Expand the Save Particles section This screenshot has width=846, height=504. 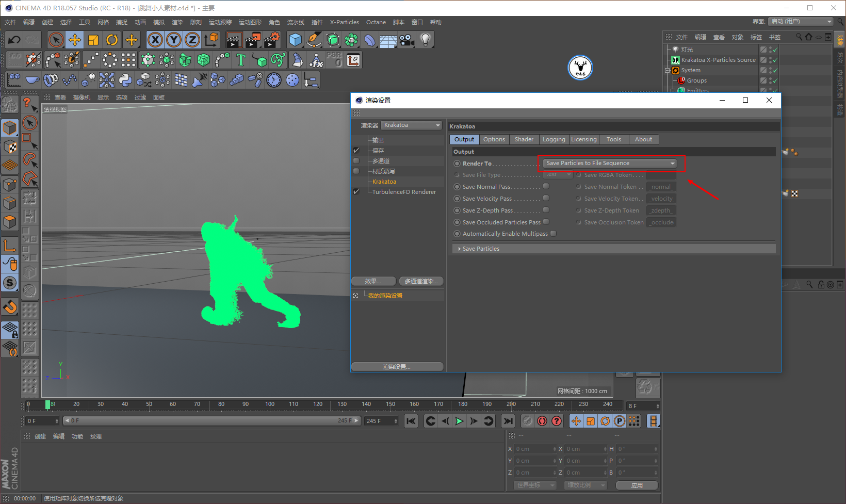pos(614,249)
